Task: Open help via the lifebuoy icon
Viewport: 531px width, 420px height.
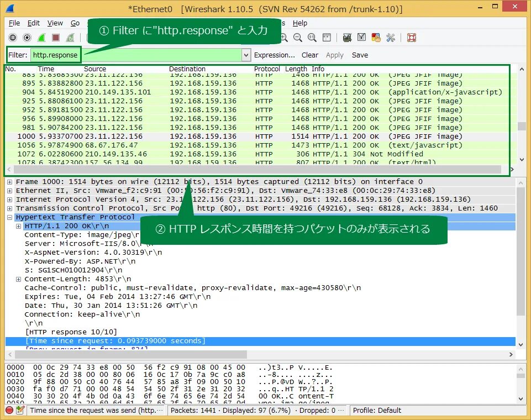Action: 412,38
